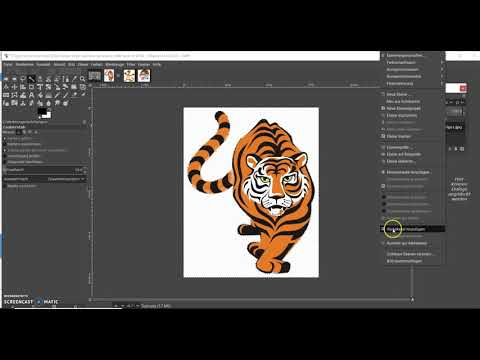Toggle the Maske zeichnen checkbox
480x360 pixels.
(5, 186)
